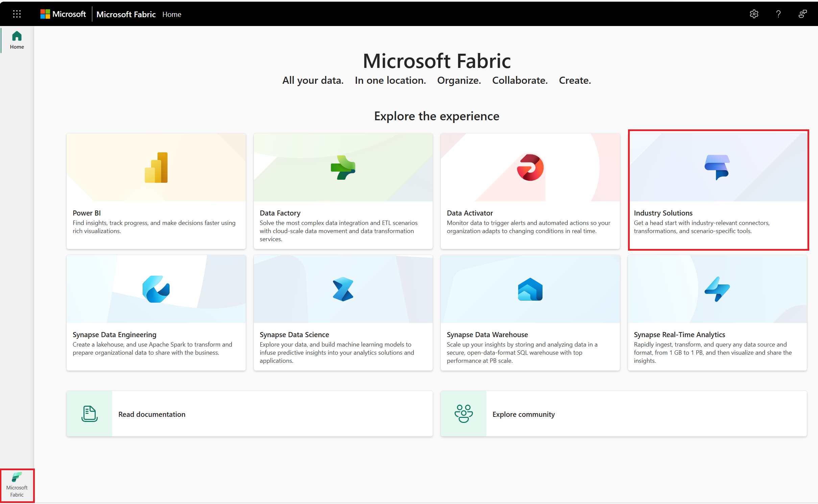Click the Synapse Real-Time Analytics bolt icon

click(717, 289)
